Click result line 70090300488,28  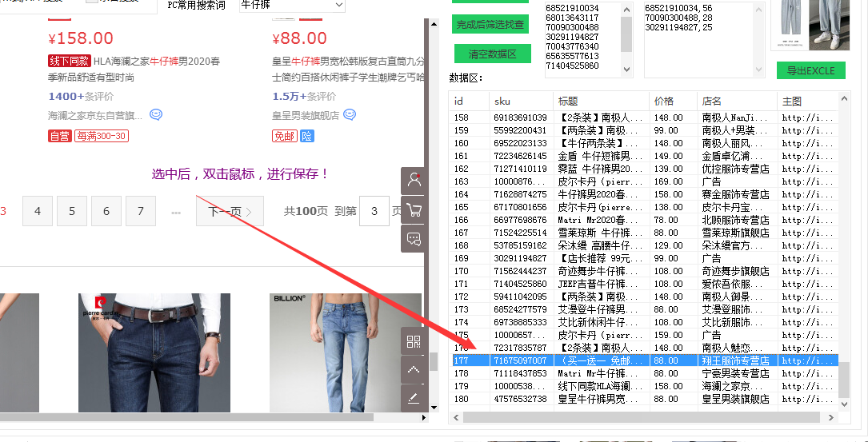[x=678, y=18]
